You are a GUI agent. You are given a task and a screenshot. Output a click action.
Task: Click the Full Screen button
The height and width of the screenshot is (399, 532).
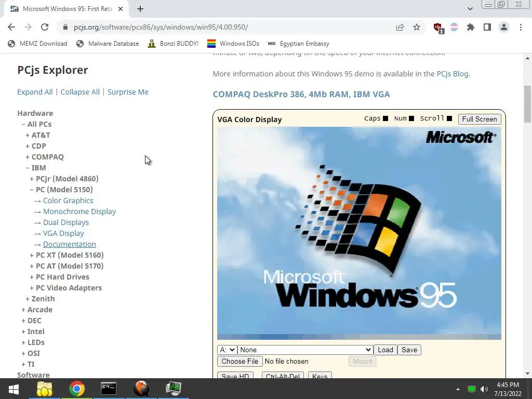[480, 119]
